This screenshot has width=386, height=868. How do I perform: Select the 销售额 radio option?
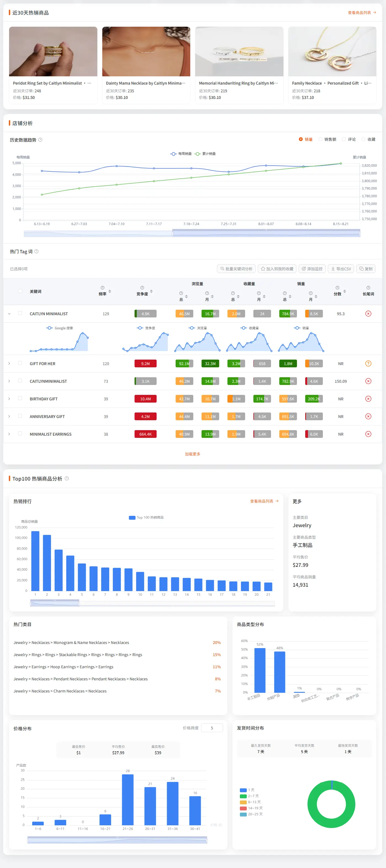pos(327,139)
